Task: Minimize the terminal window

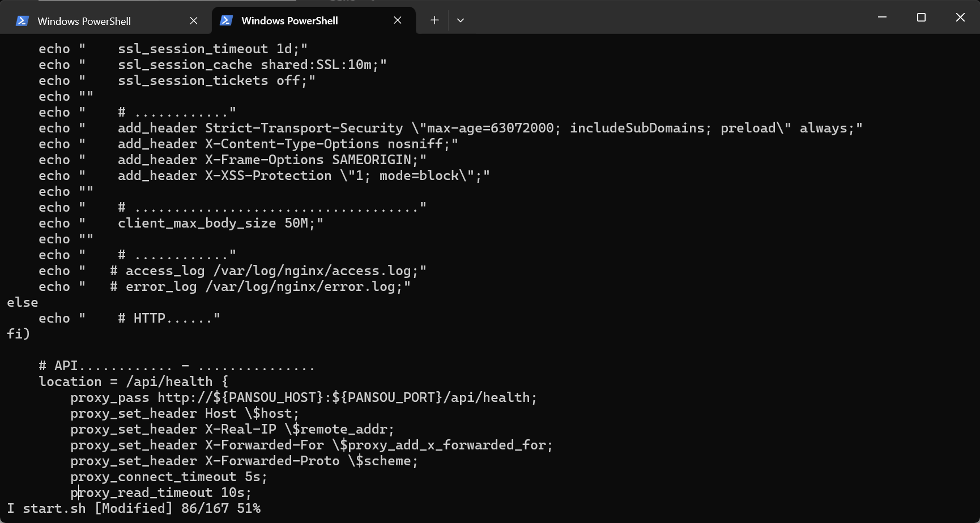Action: [881, 17]
